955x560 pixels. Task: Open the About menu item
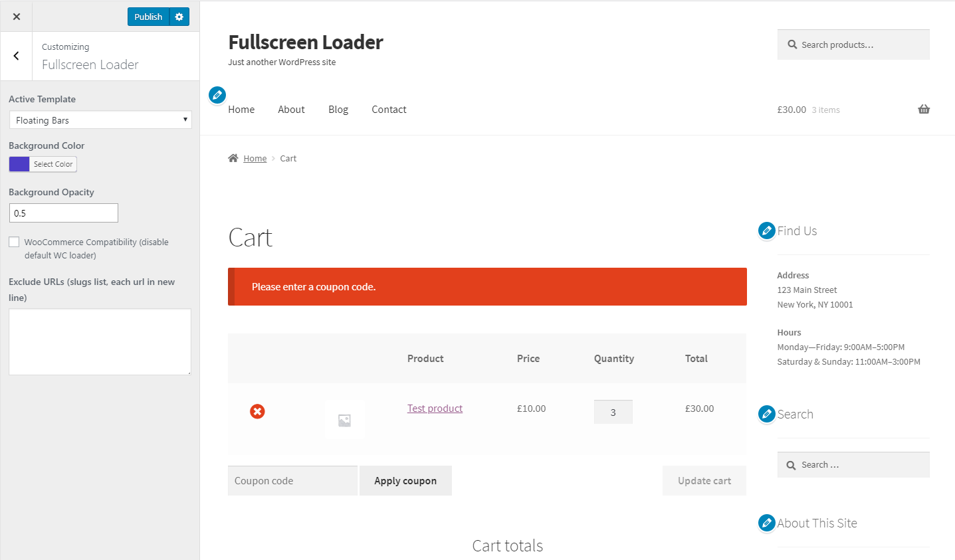291,110
